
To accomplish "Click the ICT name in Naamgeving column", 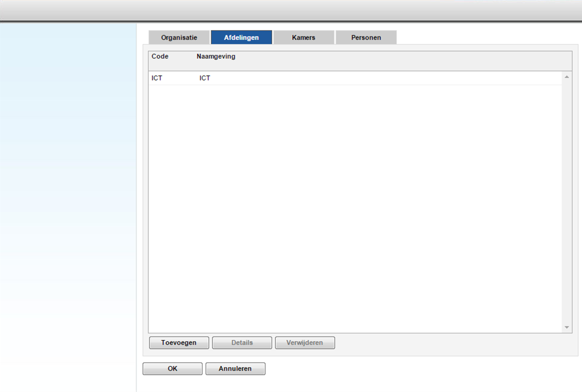I will pos(205,79).
